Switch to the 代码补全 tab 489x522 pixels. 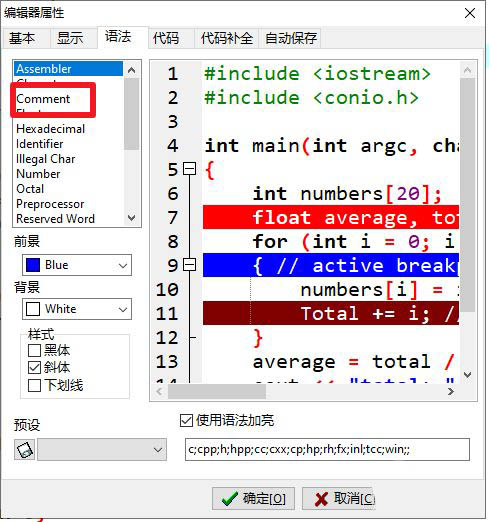click(x=227, y=38)
